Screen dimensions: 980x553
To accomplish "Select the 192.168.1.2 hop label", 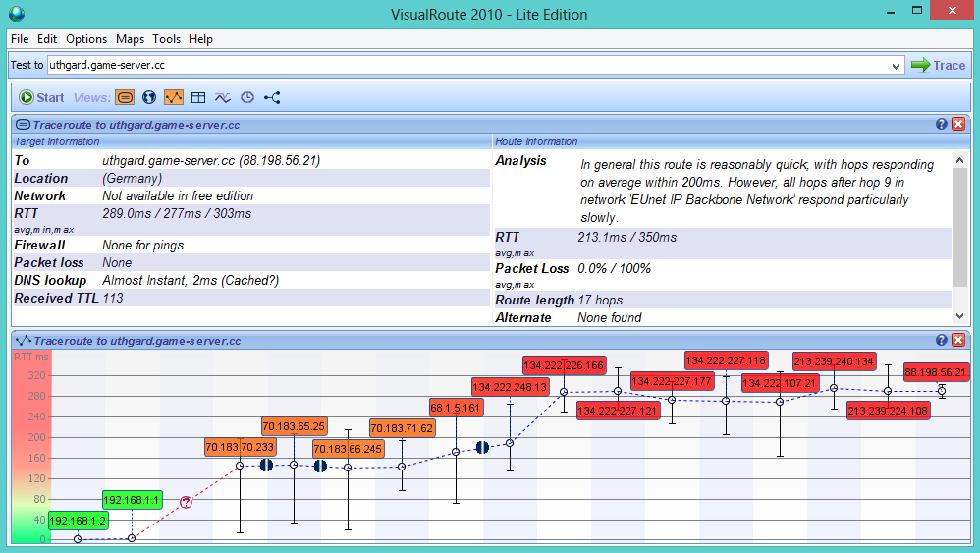I will tap(78, 521).
